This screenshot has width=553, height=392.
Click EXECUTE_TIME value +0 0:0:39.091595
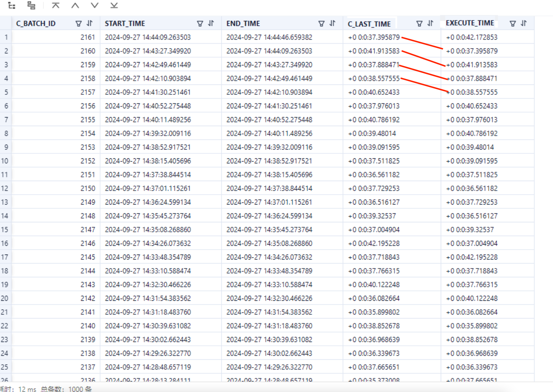click(472, 161)
